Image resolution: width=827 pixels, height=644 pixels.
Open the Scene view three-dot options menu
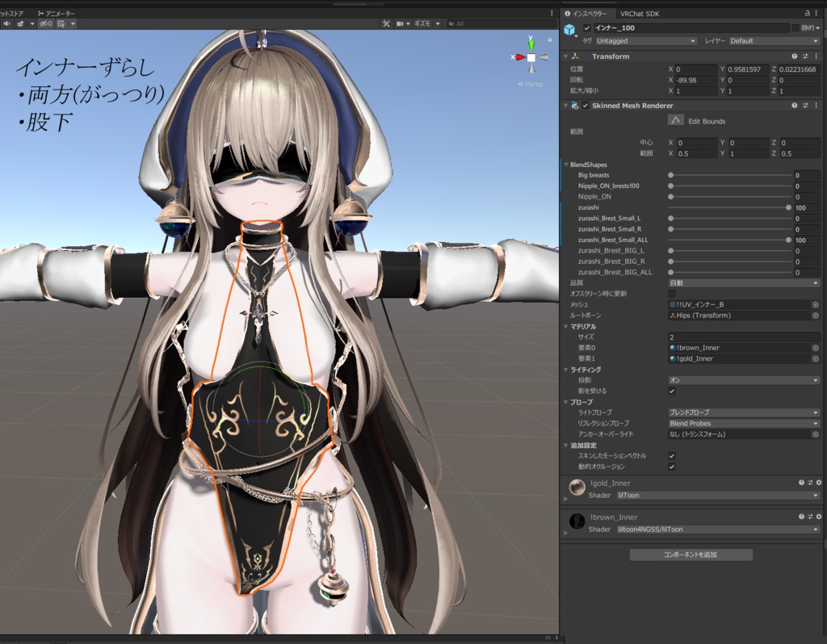[x=552, y=13]
